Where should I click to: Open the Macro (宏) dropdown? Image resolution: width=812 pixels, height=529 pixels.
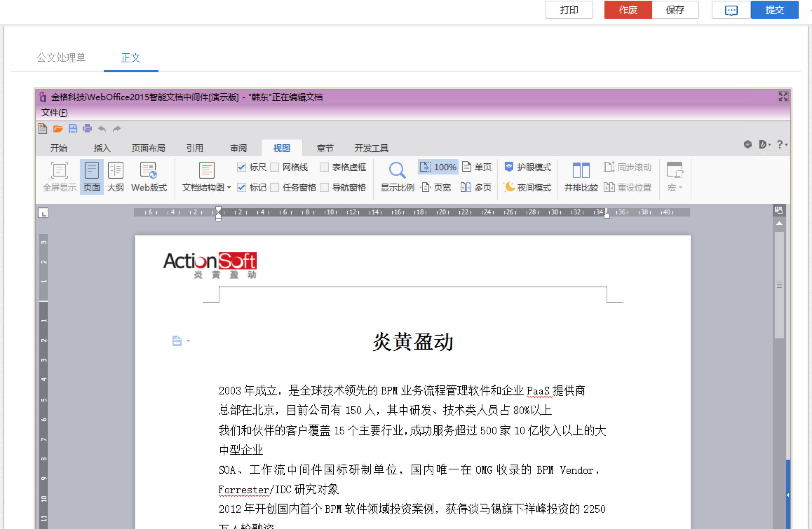click(x=675, y=177)
